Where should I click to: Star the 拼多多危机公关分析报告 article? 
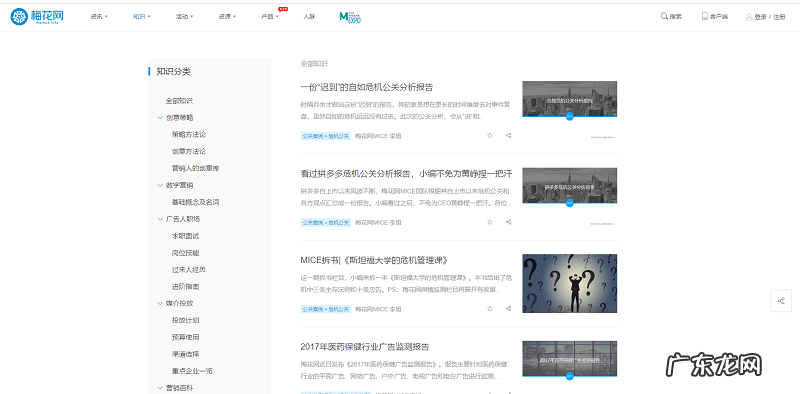click(490, 223)
